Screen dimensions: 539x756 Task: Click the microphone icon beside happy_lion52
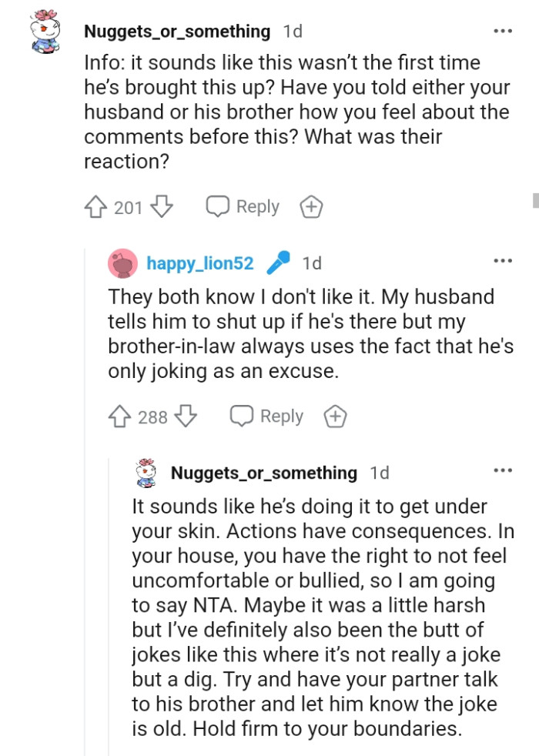point(278,263)
